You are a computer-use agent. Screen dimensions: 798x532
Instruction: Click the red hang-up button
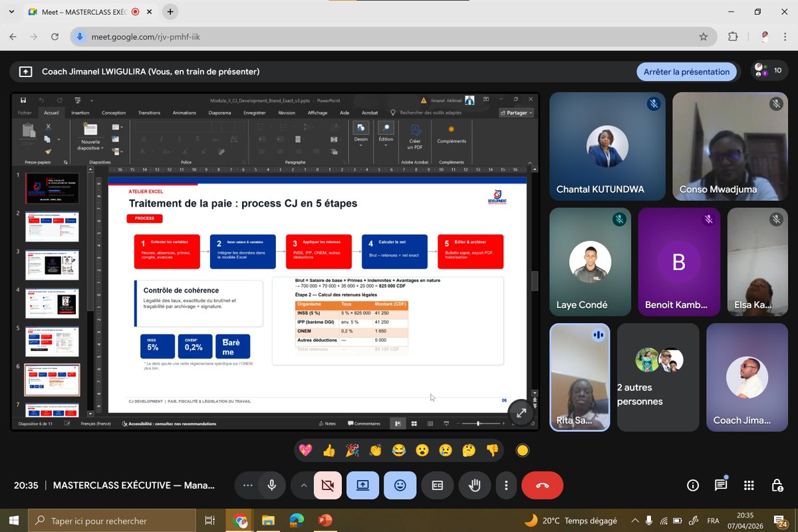542,485
